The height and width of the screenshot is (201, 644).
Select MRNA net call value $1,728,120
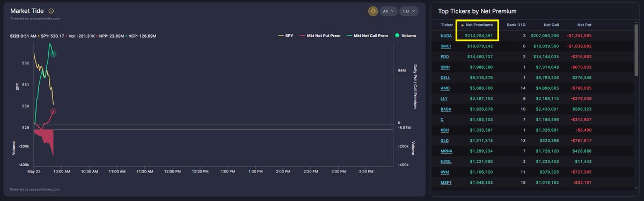point(547,151)
